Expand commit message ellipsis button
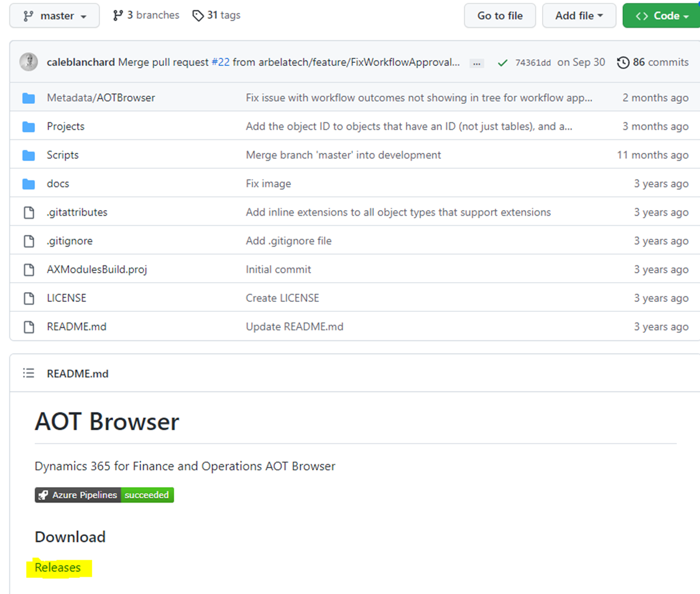This screenshot has width=700, height=594. pyautogui.click(x=477, y=63)
